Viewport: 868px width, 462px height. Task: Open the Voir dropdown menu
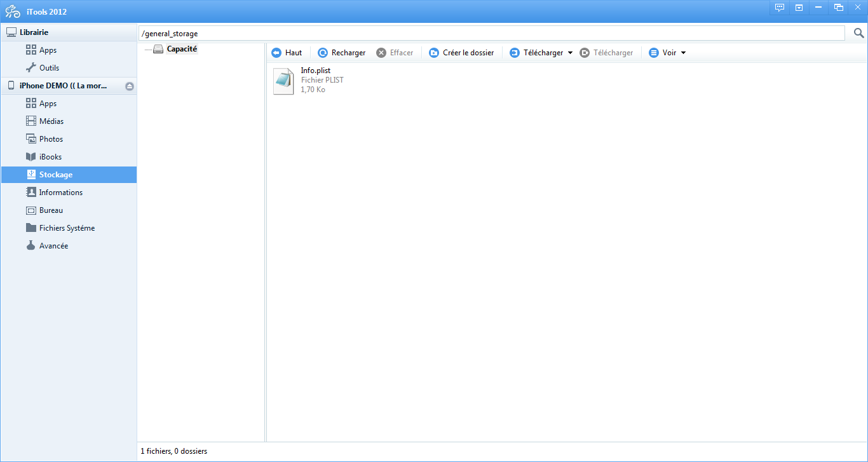click(667, 53)
